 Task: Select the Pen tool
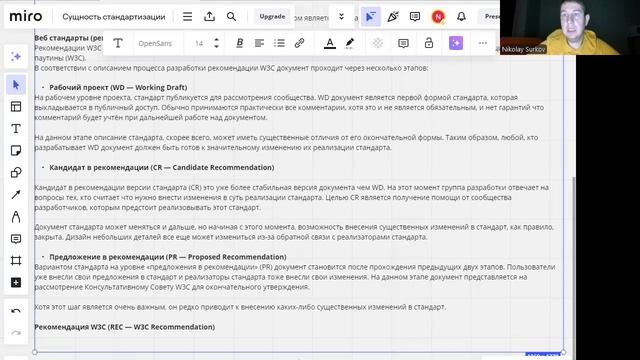click(x=16, y=217)
